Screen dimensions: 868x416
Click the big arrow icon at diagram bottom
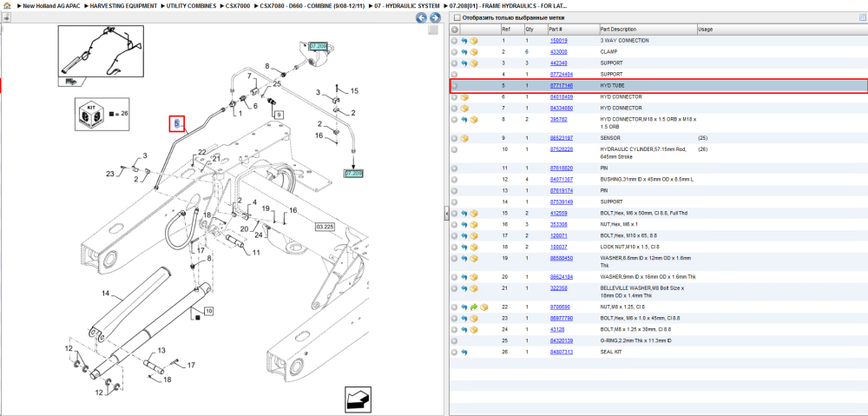point(358,399)
